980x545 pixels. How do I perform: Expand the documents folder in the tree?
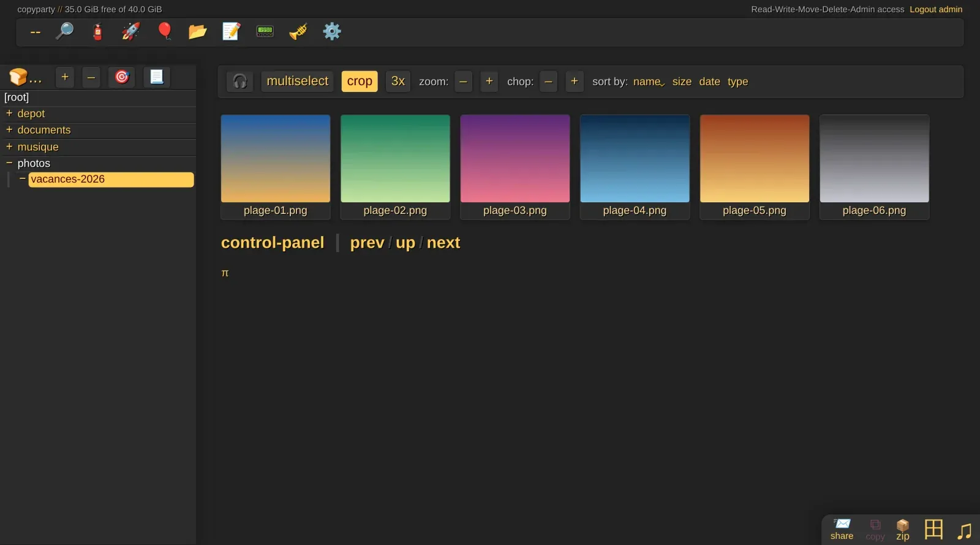(9, 130)
